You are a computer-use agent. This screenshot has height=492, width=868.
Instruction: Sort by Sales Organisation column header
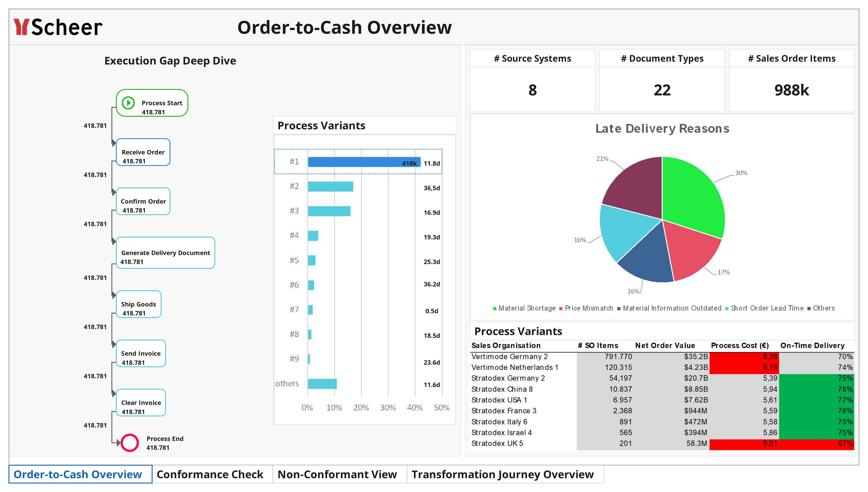click(506, 346)
